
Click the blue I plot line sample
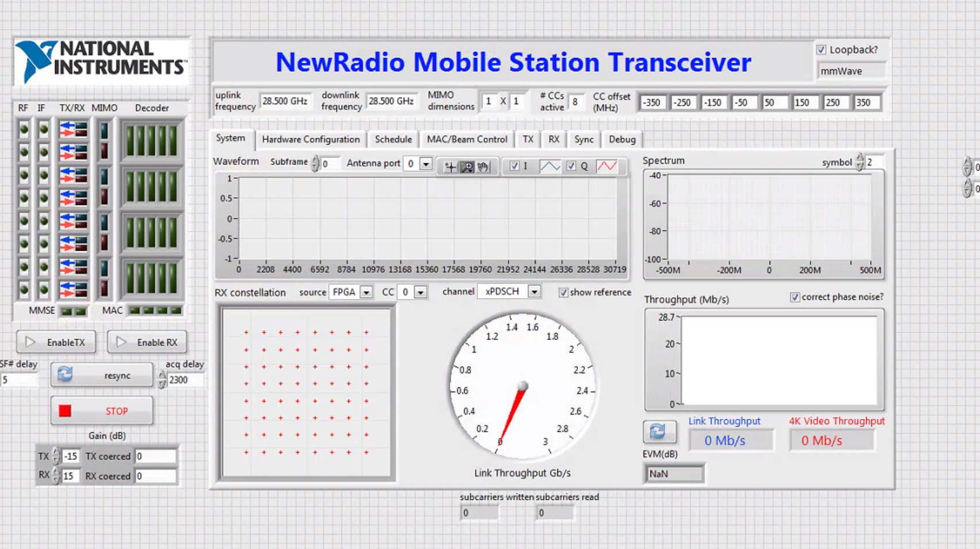coord(550,166)
